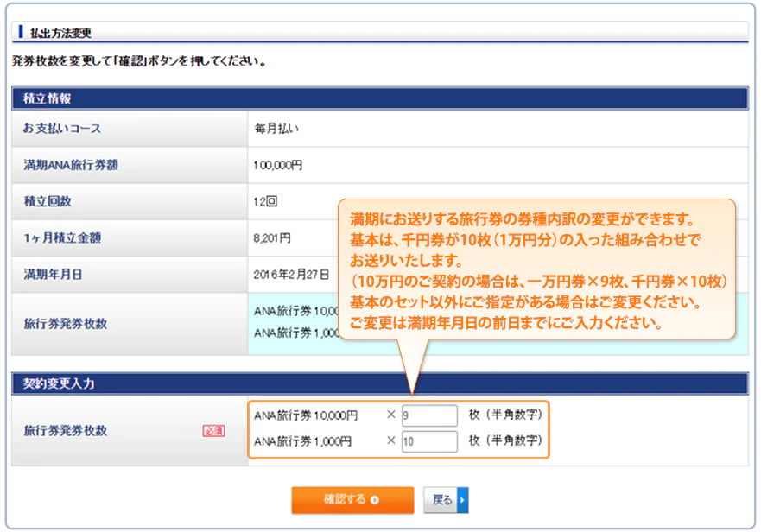
Task: Focus the ANA旅行券 1,000円 quantity field
Action: (429, 441)
